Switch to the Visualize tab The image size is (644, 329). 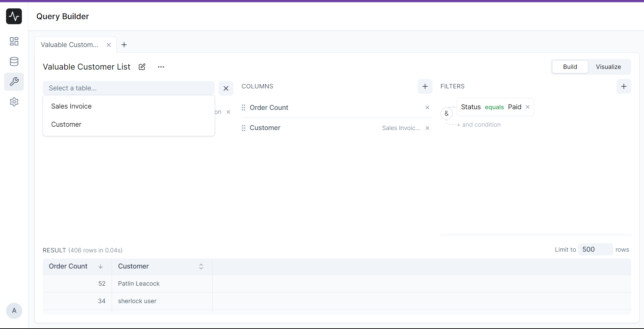pos(608,67)
